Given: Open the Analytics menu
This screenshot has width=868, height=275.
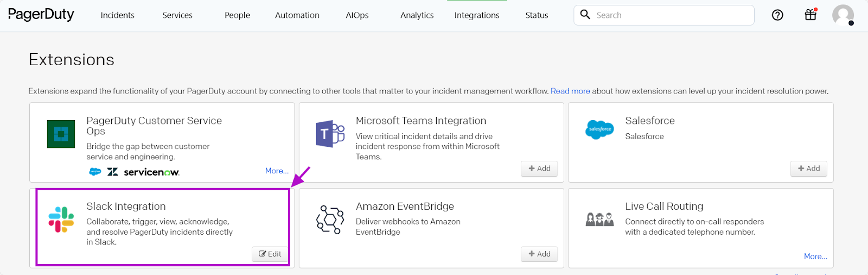Looking at the screenshot, I should tap(417, 15).
